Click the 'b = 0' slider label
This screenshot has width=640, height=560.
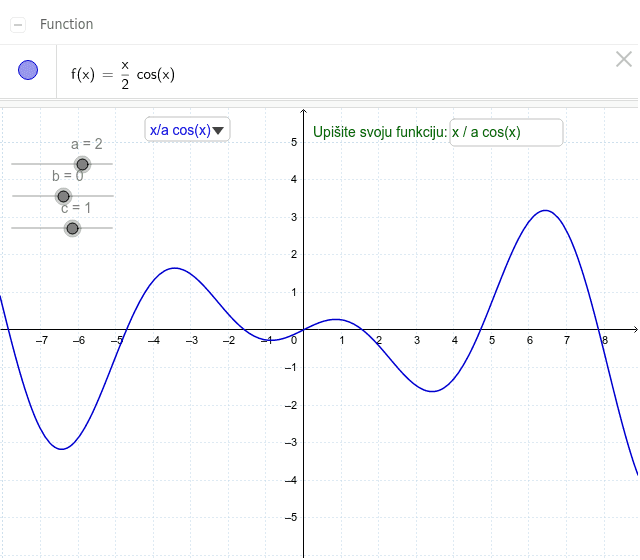67,176
